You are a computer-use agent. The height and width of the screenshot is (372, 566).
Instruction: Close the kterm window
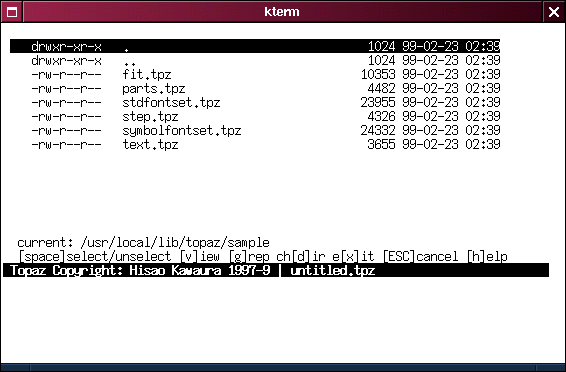point(554,12)
